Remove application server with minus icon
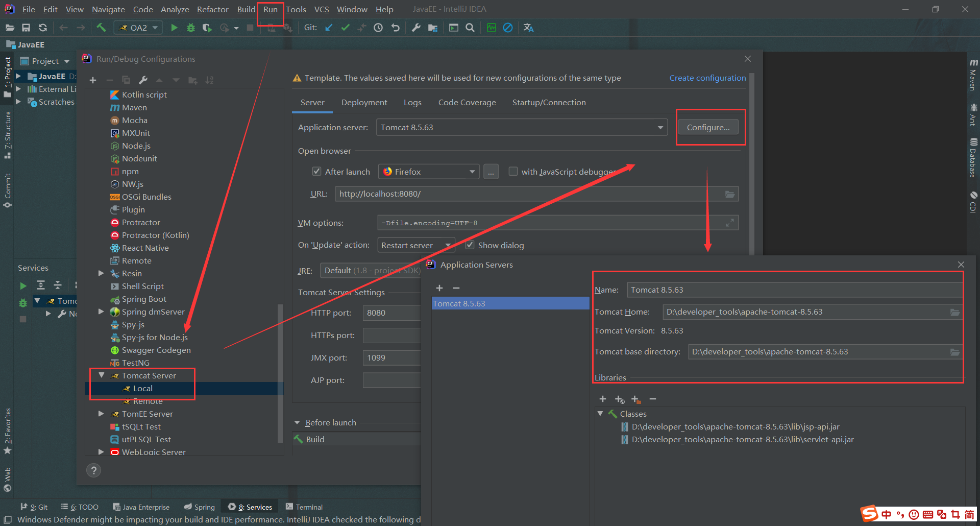Screen dimensions: 980x526 click(456, 288)
